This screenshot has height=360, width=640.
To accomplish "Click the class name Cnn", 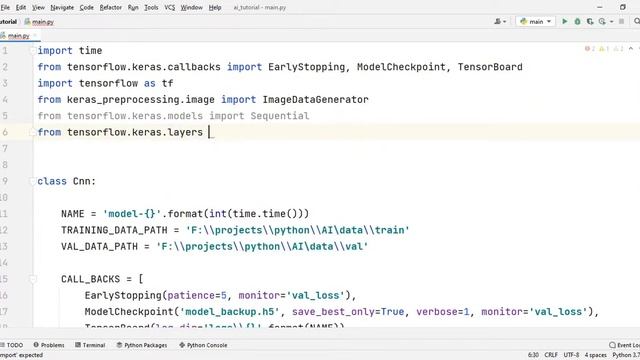I will [82, 181].
